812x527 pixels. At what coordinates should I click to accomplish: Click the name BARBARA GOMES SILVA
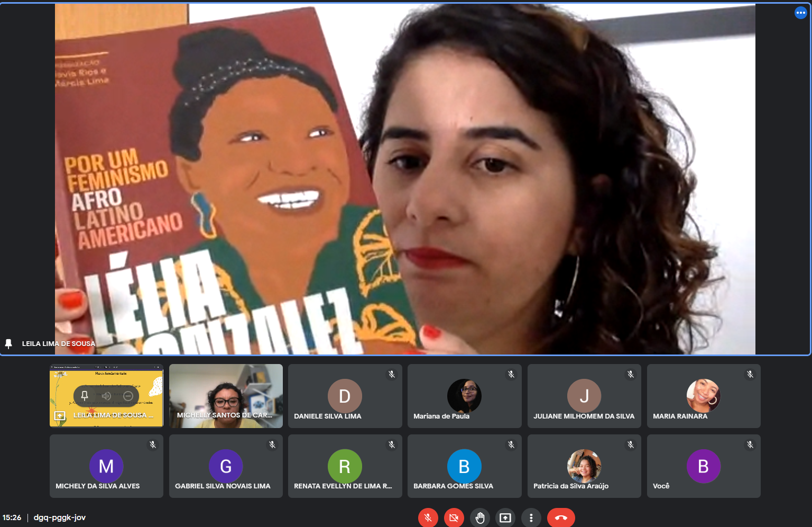click(x=453, y=486)
